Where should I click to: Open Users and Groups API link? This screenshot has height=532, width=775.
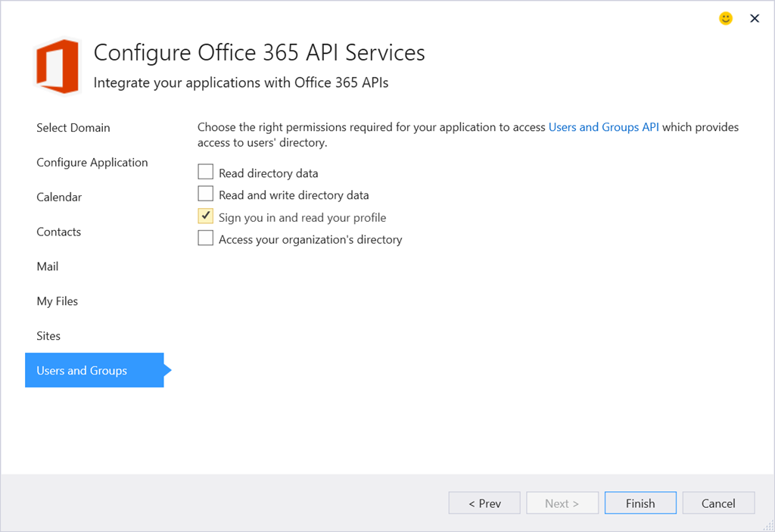click(x=603, y=127)
